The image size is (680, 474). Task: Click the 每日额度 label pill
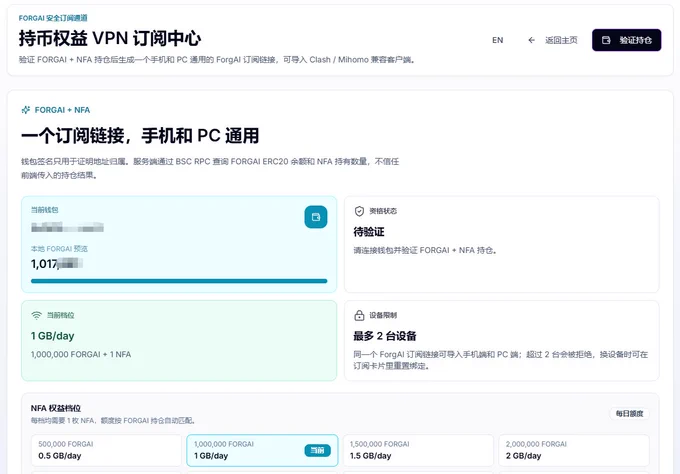pyautogui.click(x=629, y=413)
